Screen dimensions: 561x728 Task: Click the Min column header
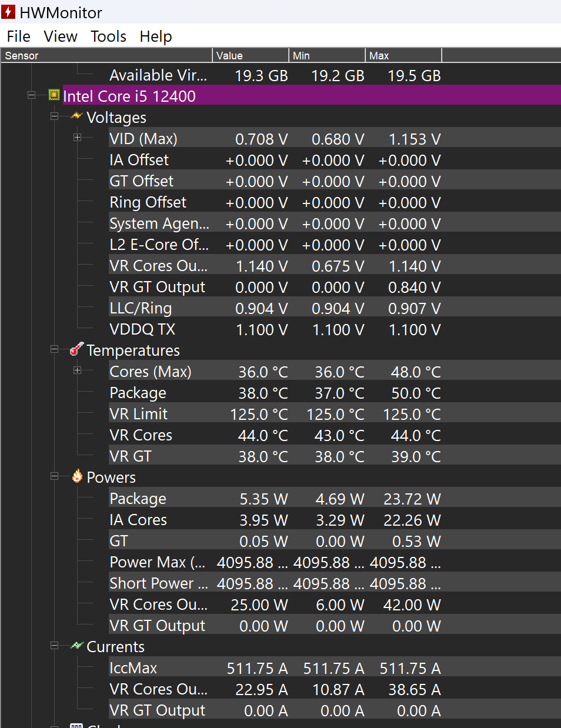click(327, 55)
